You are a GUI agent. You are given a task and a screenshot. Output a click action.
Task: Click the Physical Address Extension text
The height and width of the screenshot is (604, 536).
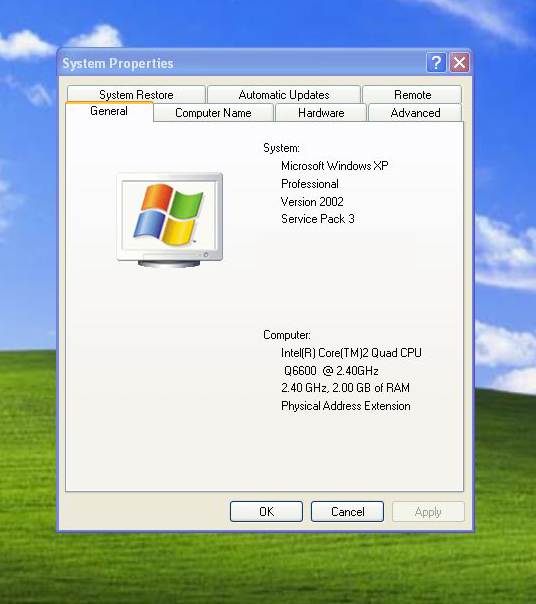point(346,406)
